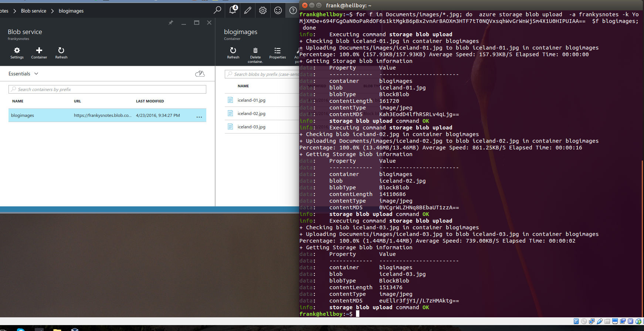Screen dimensions: 644x331
Task: Click the blogimages blade title
Action: coord(241,32)
